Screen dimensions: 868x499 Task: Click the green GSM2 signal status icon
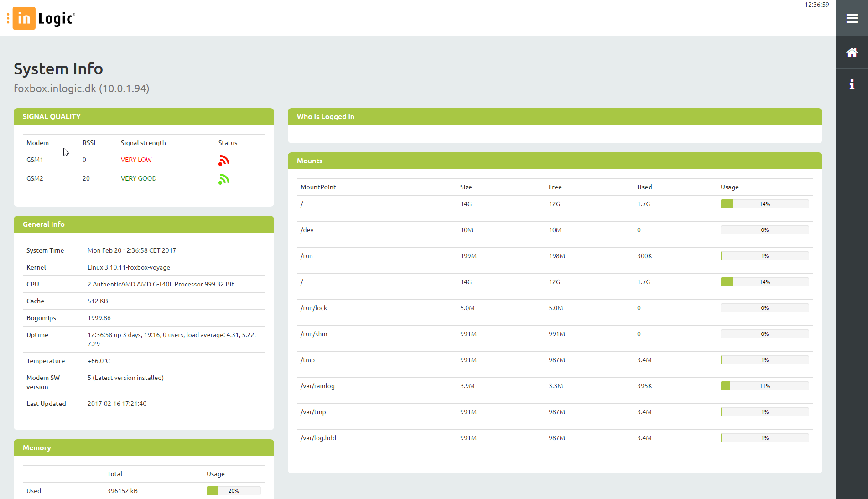(x=223, y=179)
